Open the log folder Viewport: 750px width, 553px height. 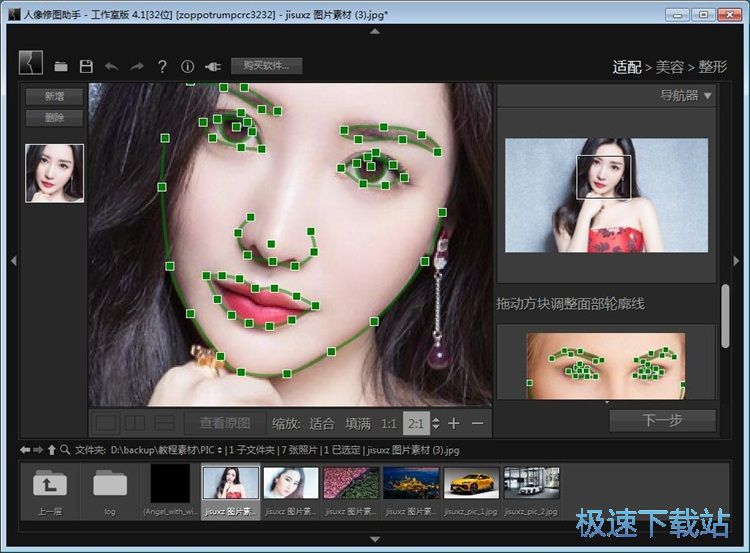pyautogui.click(x=110, y=493)
